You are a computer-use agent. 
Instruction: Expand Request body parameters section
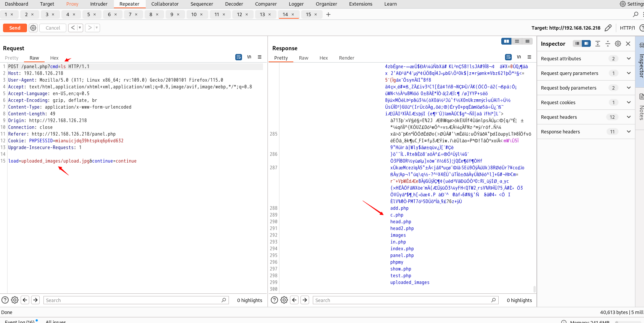(586, 88)
